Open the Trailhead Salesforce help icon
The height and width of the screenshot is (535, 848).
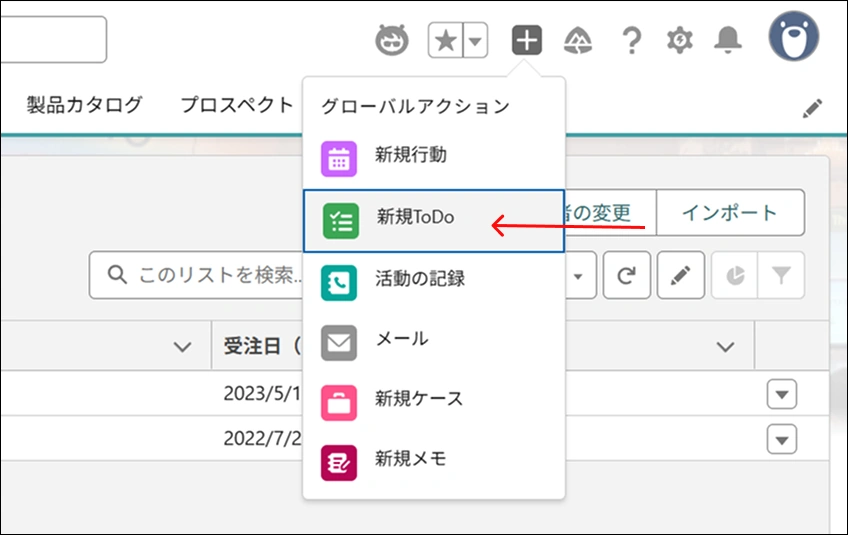click(578, 40)
